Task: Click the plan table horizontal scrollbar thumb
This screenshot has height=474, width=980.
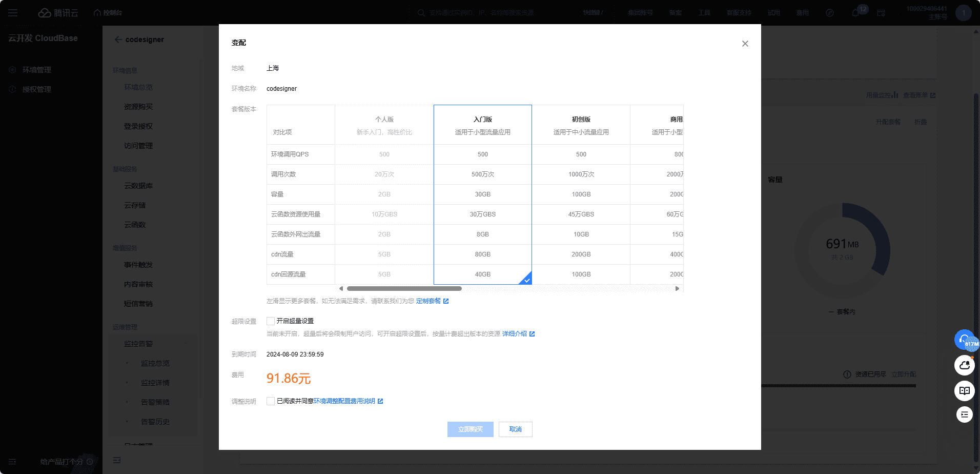Action: click(404, 288)
